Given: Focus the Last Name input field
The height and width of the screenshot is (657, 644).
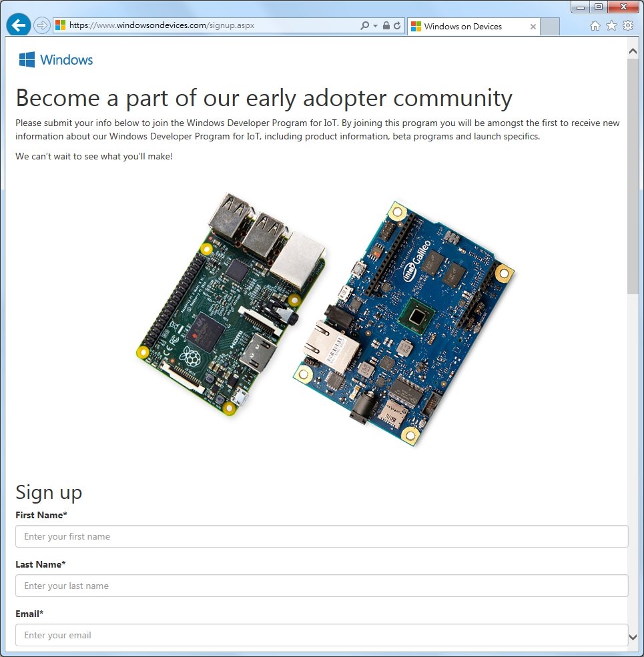Looking at the screenshot, I should pos(322,586).
